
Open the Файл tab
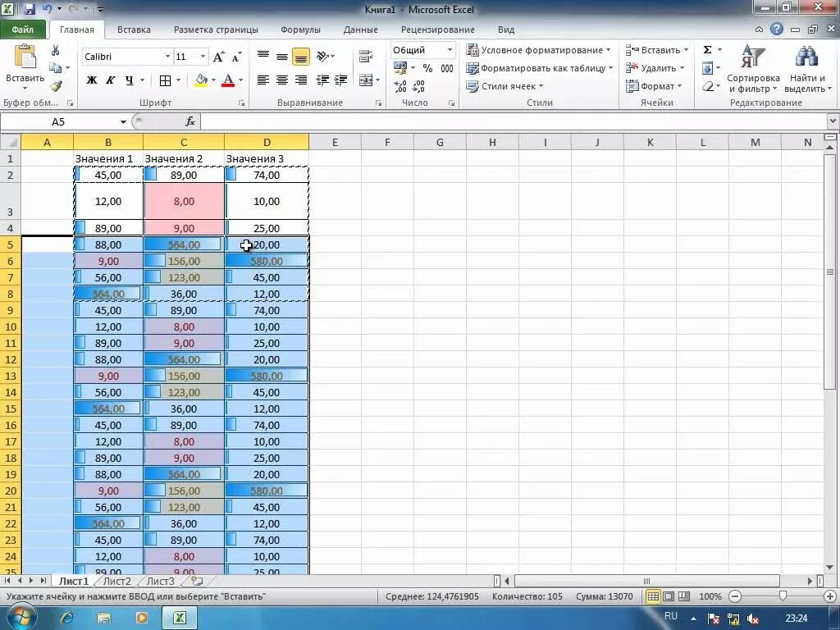[x=22, y=30]
